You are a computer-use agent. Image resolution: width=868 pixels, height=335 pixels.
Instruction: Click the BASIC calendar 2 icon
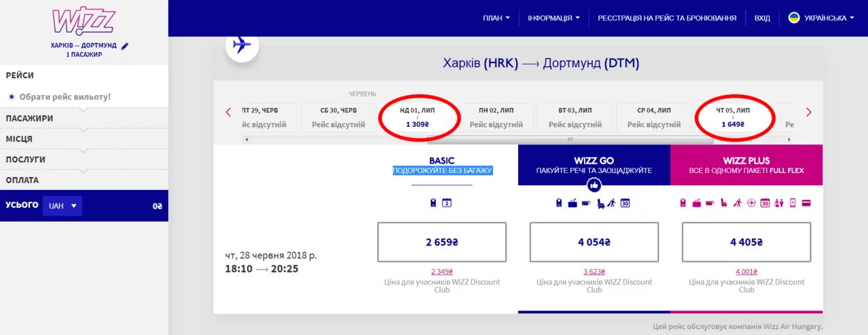point(447,202)
